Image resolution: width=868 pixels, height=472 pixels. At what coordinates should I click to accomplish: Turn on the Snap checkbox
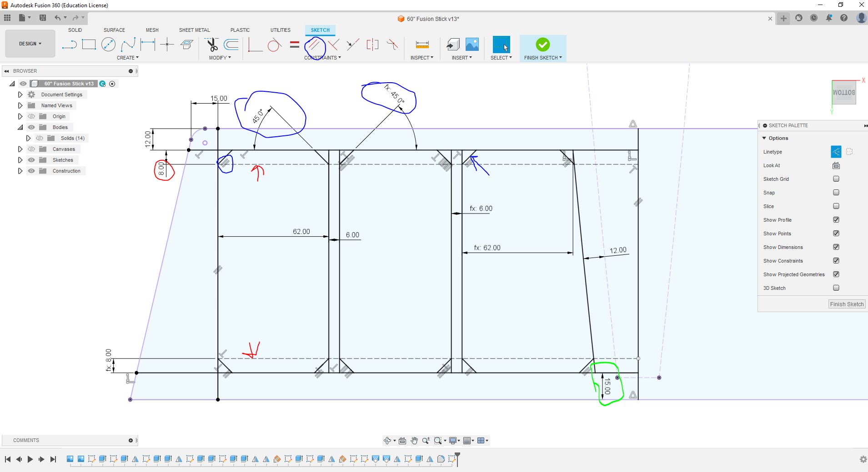836,193
